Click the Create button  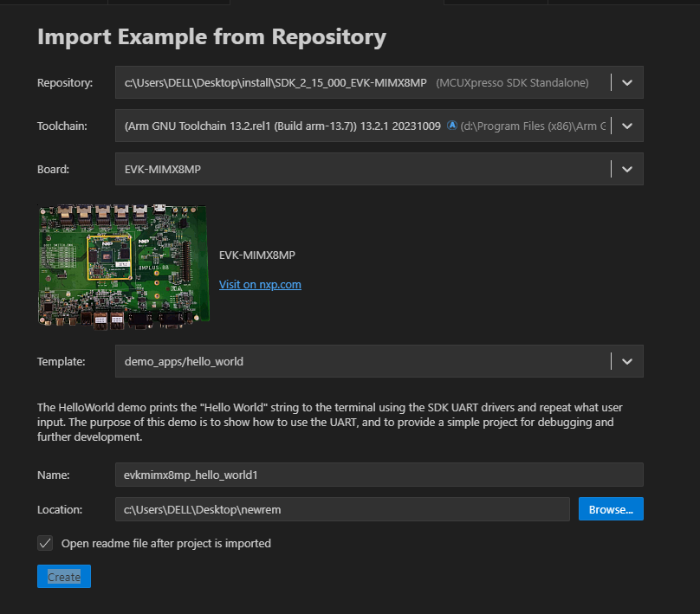(64, 577)
